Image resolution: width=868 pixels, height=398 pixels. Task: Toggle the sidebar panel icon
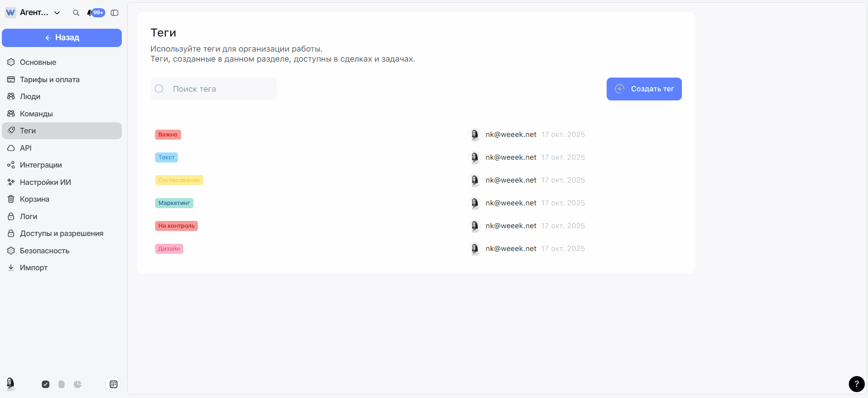tap(114, 13)
